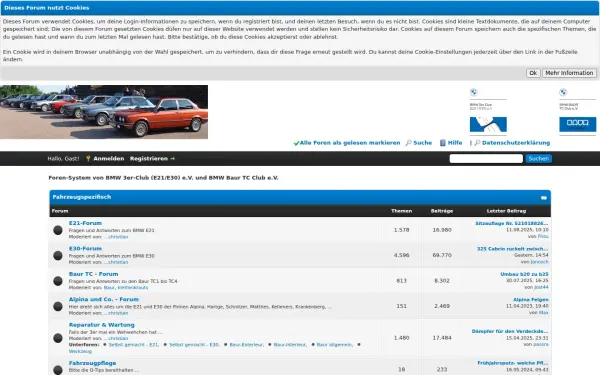The width and height of the screenshot is (600, 375).
Task: Open last post 'Frühjahrsputz- welche Pfl...'
Action: (513, 363)
